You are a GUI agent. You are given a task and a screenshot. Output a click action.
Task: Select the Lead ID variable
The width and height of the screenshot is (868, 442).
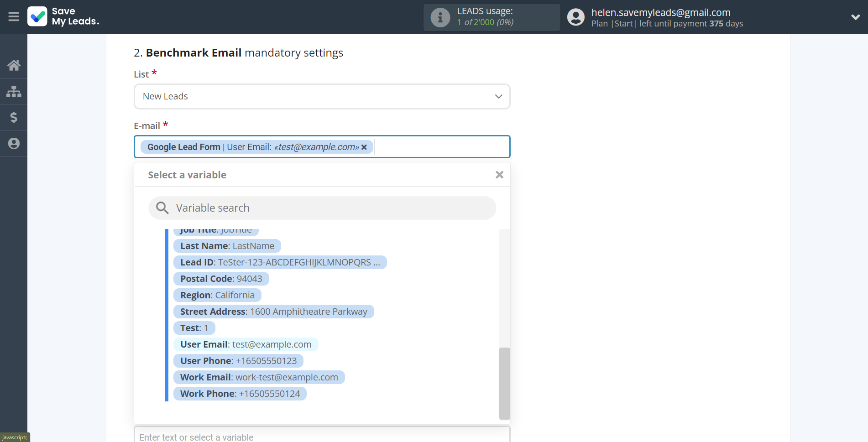point(280,262)
